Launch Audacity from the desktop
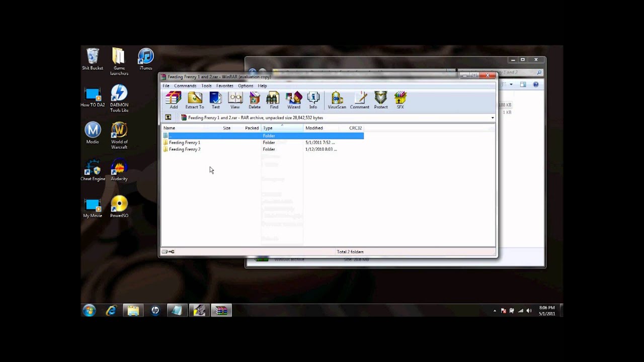Viewport: 644px width, 362px height. (119, 170)
